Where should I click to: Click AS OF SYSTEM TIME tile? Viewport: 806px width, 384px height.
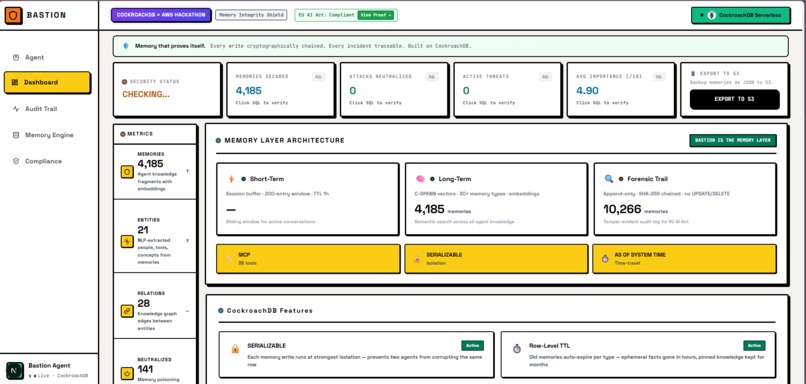pos(684,259)
